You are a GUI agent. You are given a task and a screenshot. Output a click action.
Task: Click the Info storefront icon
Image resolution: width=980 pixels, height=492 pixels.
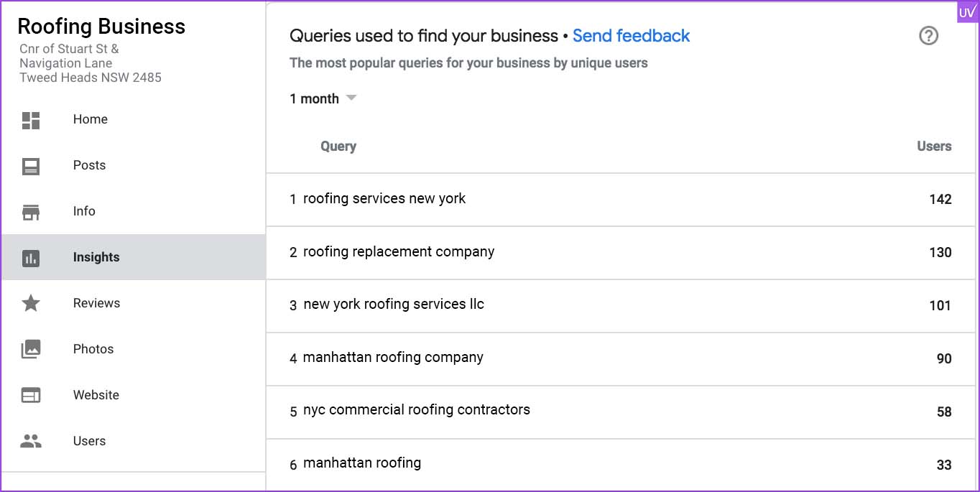31,212
